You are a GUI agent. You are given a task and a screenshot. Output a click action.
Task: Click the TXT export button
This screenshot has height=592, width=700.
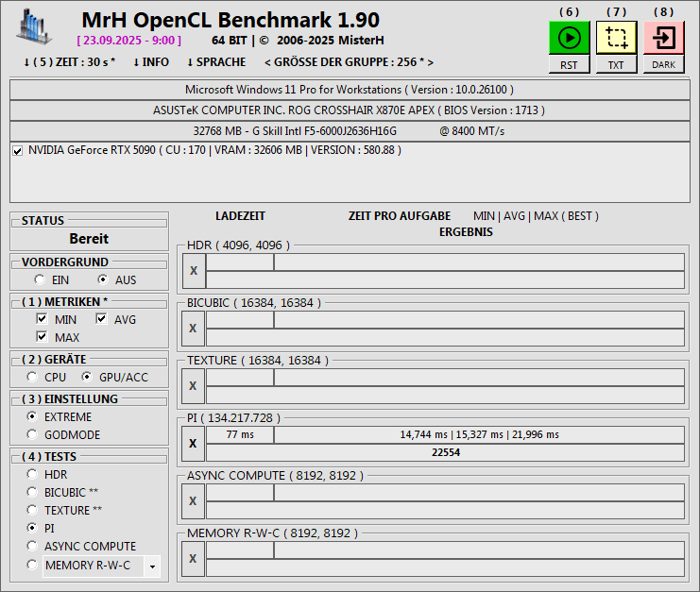[x=617, y=65]
